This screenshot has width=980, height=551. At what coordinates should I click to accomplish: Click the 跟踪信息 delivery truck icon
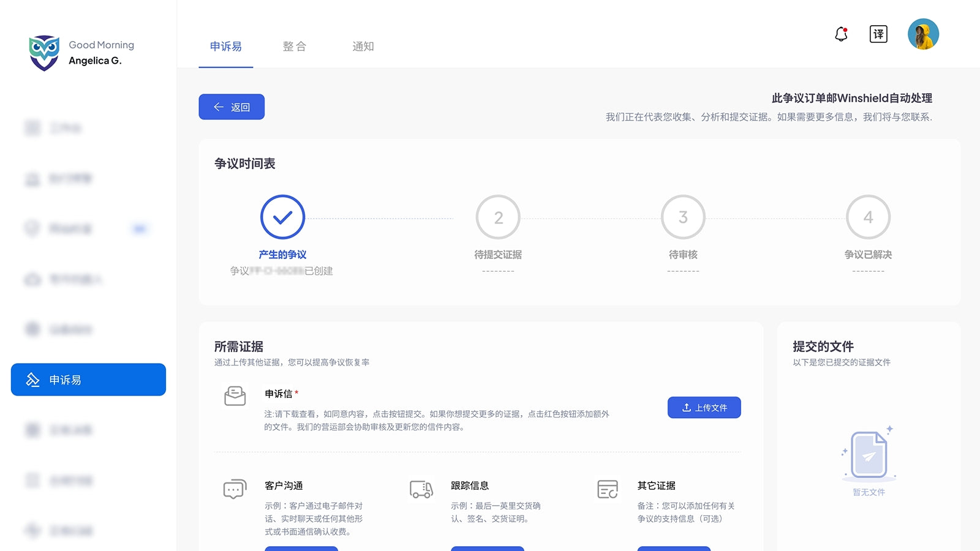point(421,489)
